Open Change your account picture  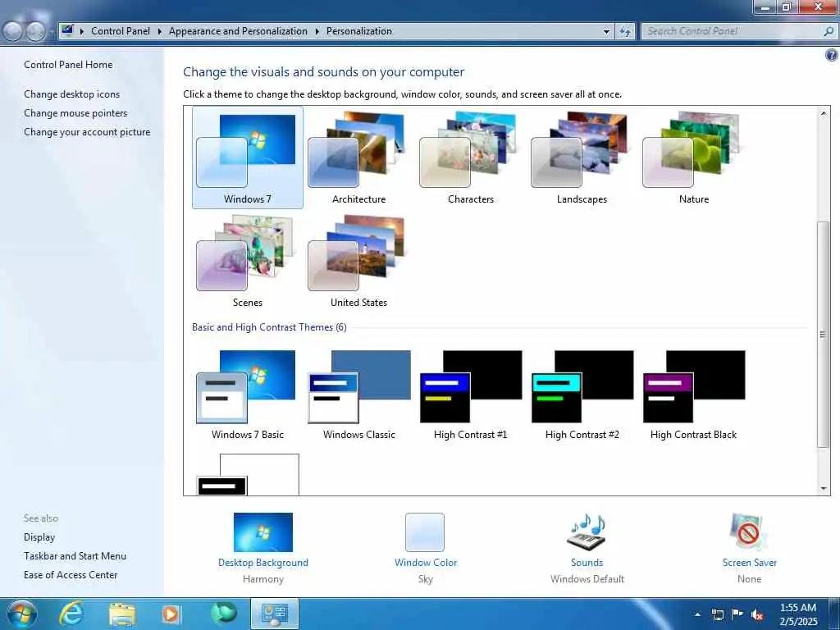pos(87,132)
